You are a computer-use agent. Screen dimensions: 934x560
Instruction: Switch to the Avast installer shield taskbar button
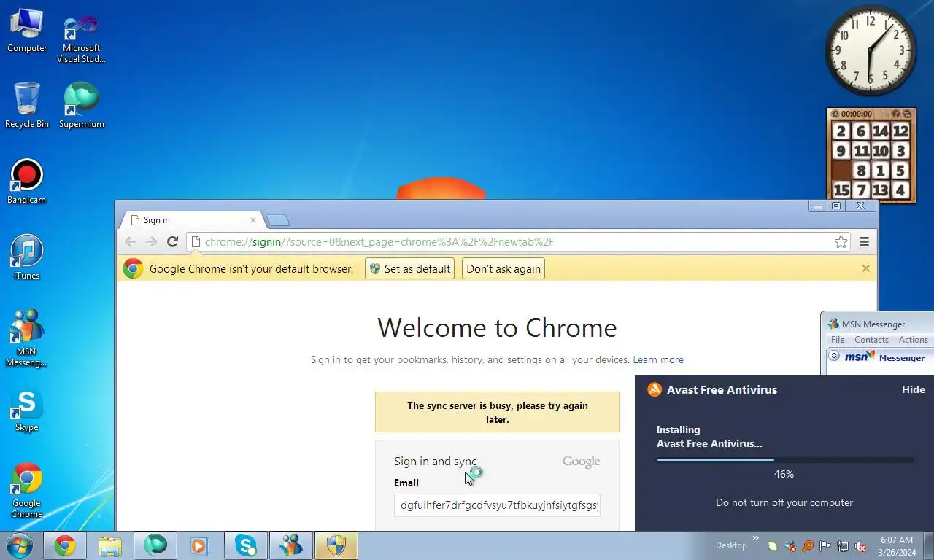[336, 545]
